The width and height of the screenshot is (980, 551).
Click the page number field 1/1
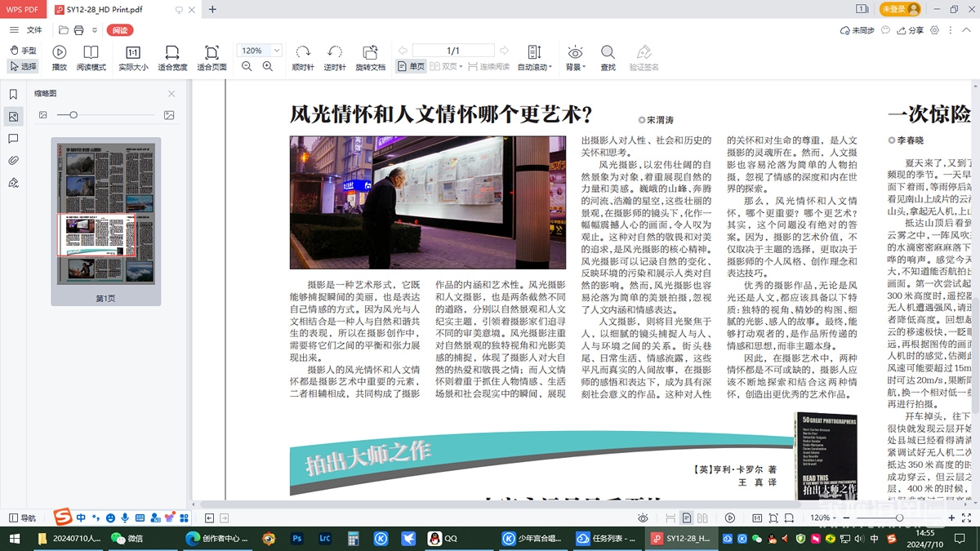click(453, 51)
